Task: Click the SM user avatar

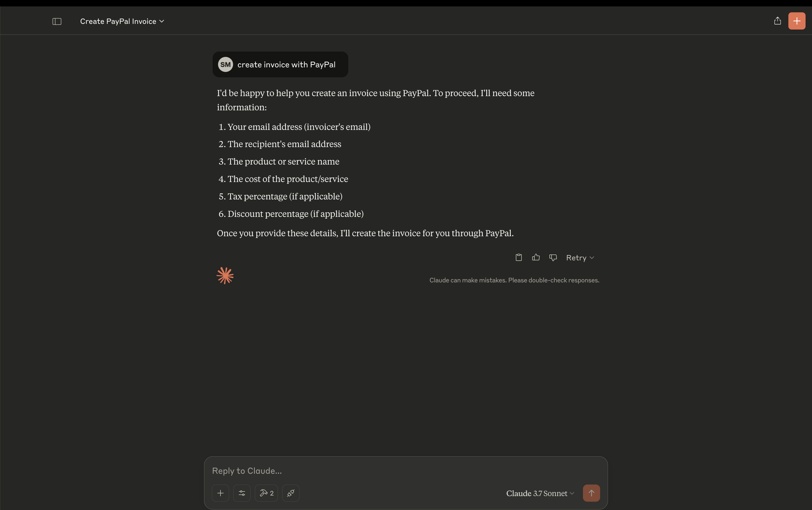Action: click(226, 64)
